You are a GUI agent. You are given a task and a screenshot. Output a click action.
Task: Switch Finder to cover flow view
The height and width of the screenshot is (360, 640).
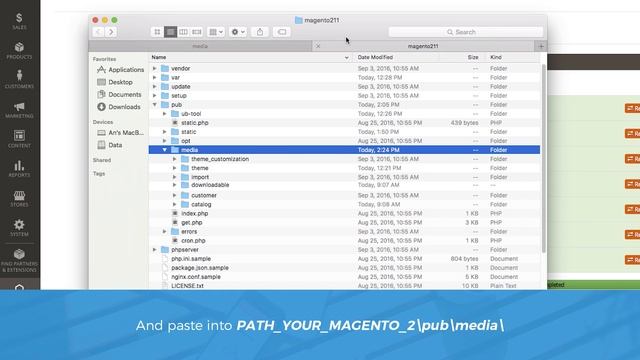point(197,32)
